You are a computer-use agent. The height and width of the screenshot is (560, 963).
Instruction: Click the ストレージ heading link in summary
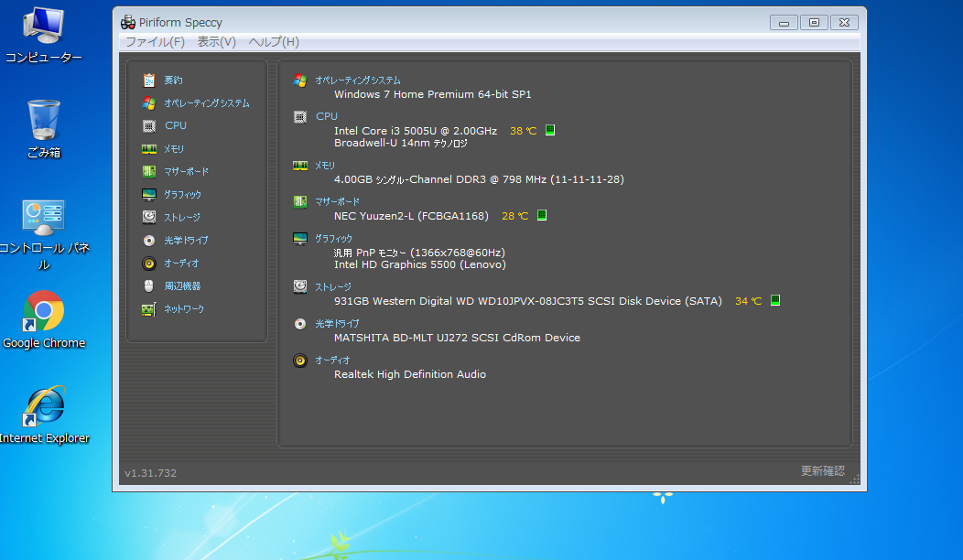[x=333, y=286]
